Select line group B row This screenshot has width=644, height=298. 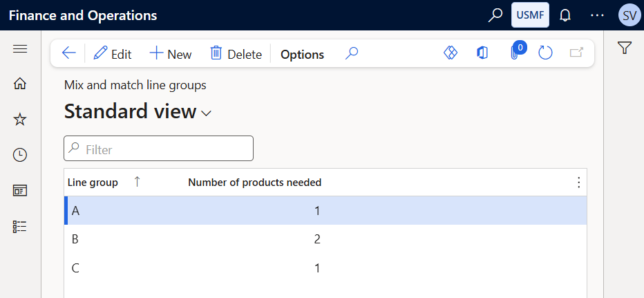pyautogui.click(x=325, y=239)
